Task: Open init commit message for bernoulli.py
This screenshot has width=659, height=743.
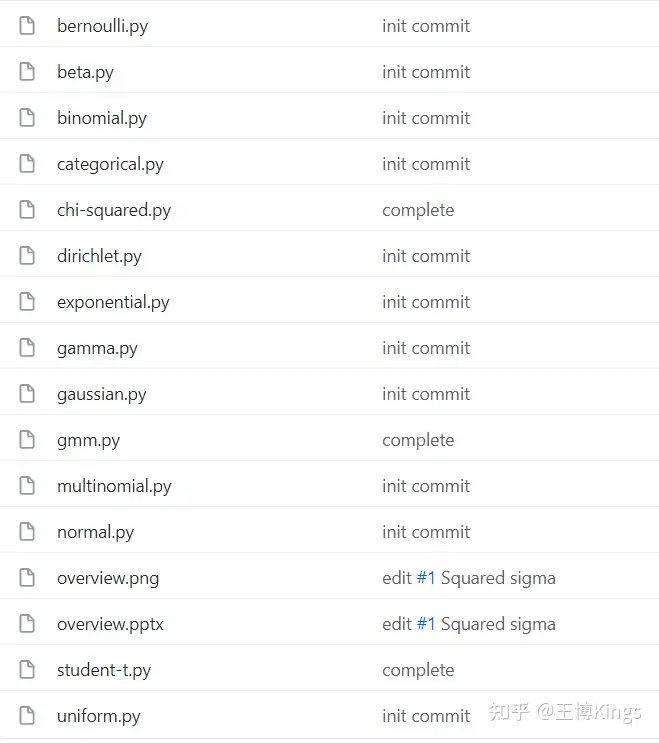Action: pyautogui.click(x=426, y=26)
